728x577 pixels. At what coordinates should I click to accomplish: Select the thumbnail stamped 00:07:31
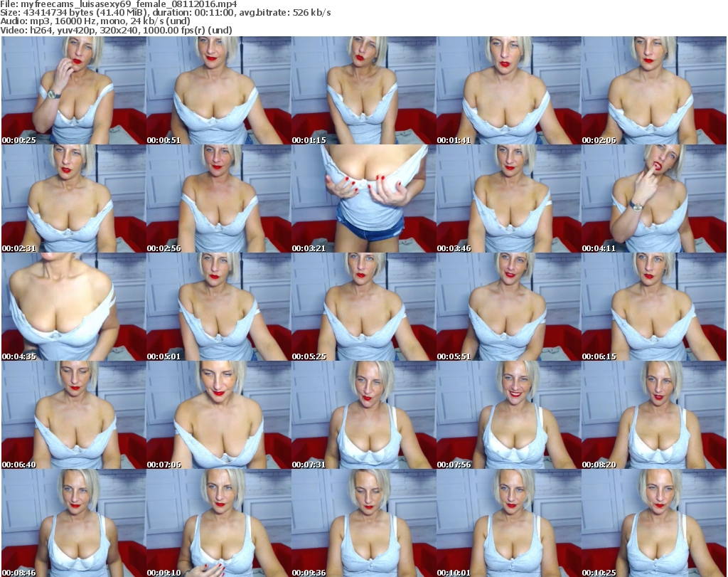pos(363,415)
